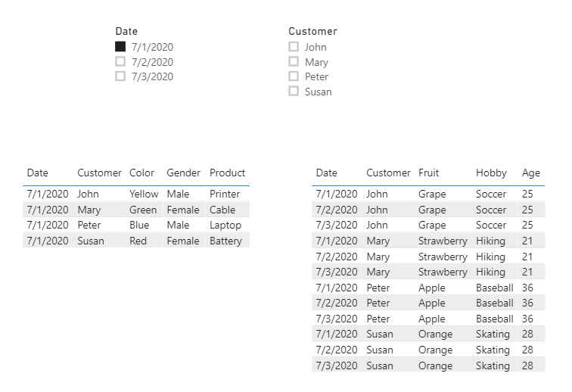Click Baseball in Peter's 7/1/2020 row
The height and width of the screenshot is (392, 572).
coord(495,288)
